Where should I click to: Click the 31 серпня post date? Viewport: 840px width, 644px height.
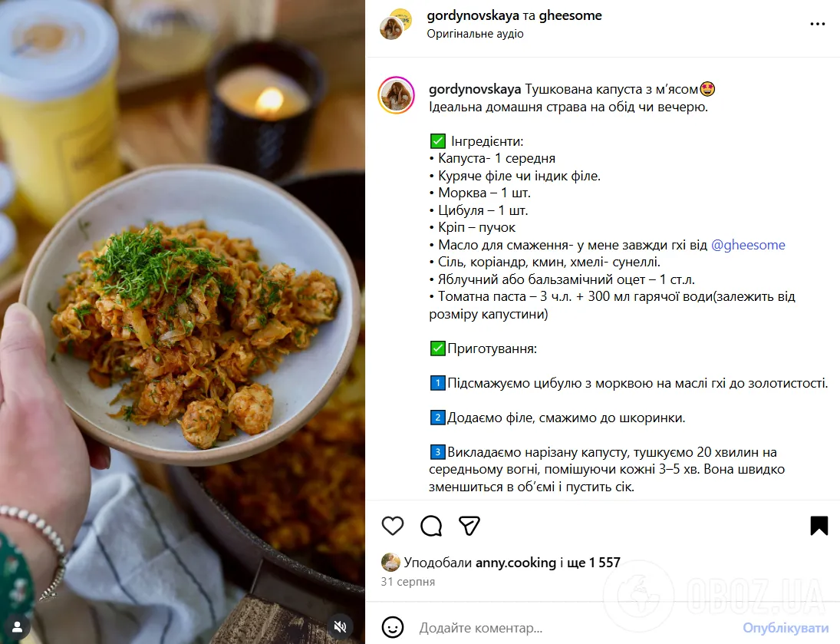[407, 582]
